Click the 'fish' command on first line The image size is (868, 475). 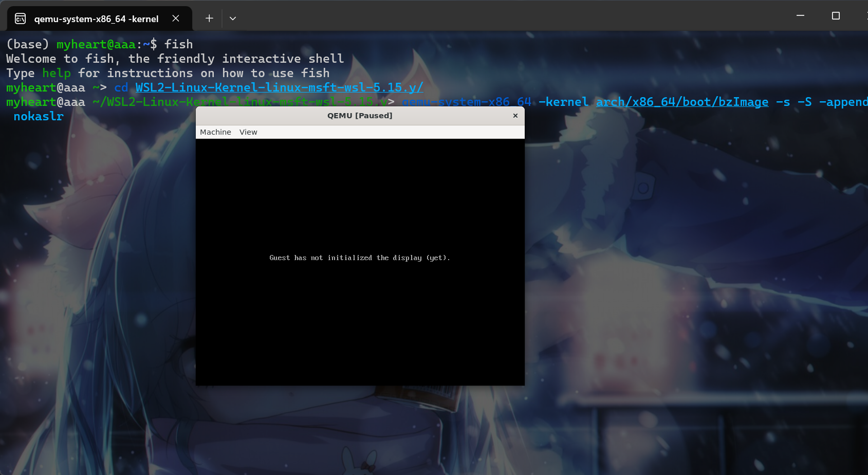point(178,45)
